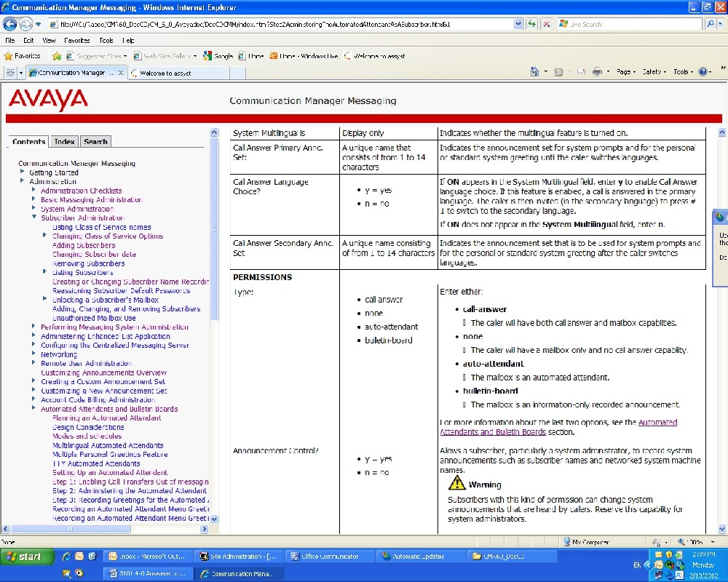
Task: Select the Index tab
Action: [64, 142]
